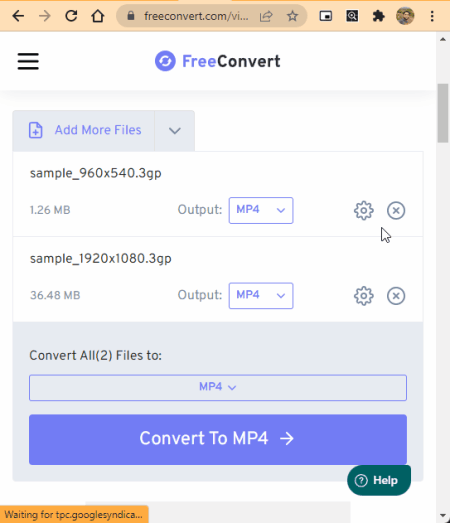Open the browser extensions puzzle menu
The width and height of the screenshot is (450, 523).
pos(378,16)
